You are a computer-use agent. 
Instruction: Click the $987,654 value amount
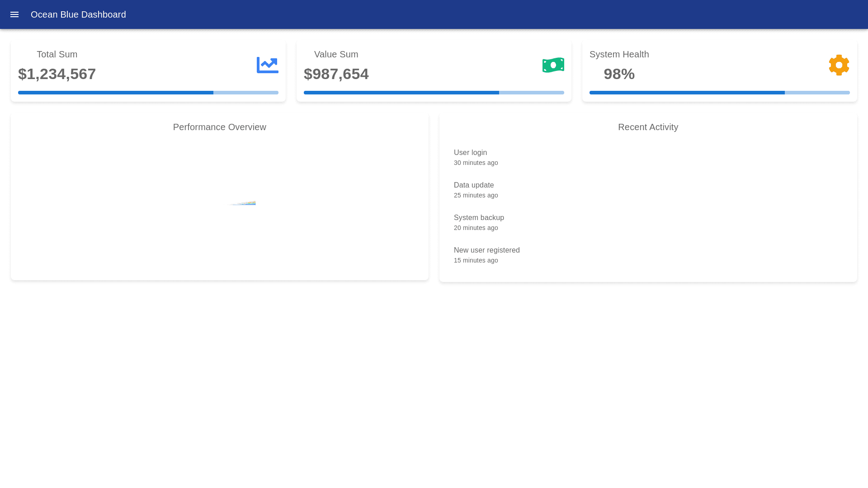[336, 74]
